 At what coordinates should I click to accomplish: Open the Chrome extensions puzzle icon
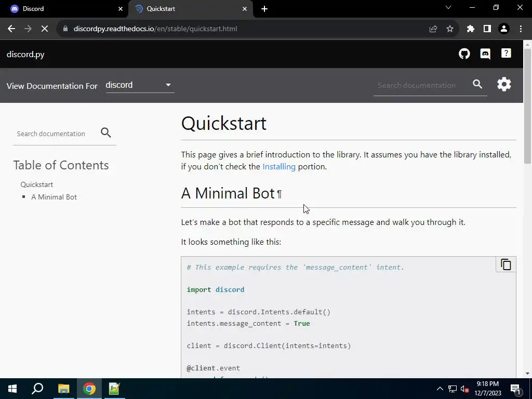(470, 29)
